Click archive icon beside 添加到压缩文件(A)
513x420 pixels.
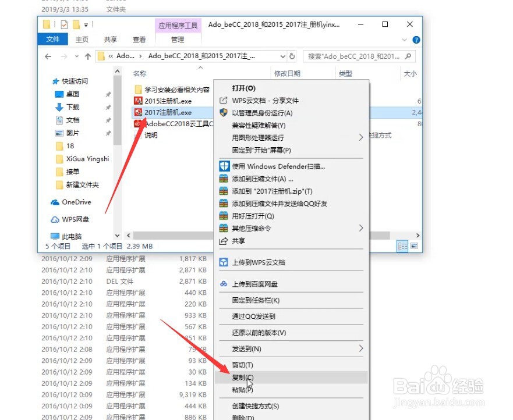(224, 179)
